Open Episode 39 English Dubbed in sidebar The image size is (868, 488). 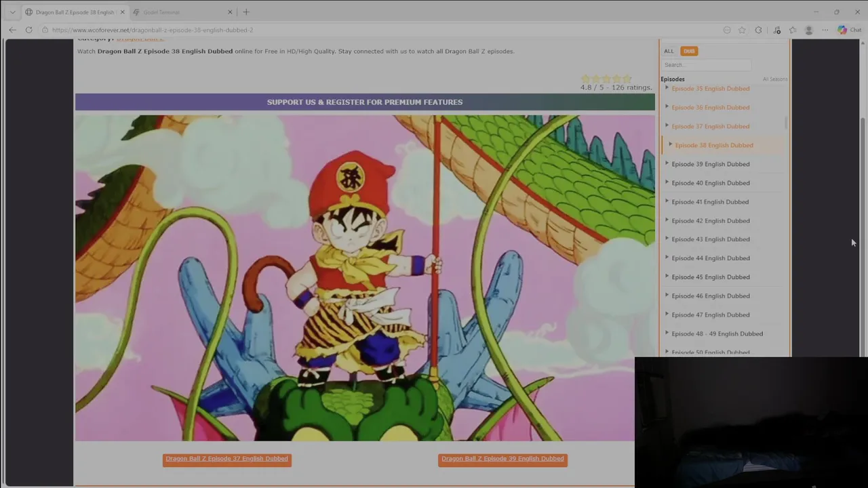click(x=710, y=164)
